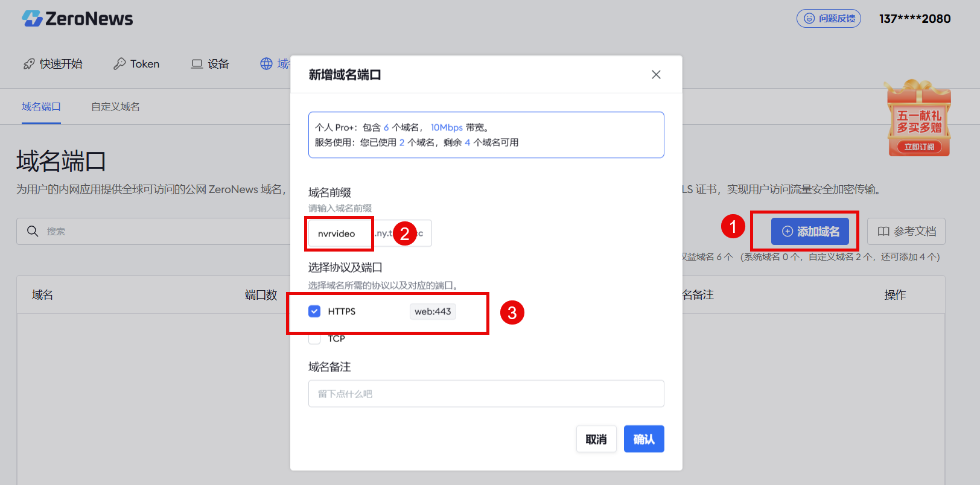Close the 新增域名端口 dialog

click(656, 75)
